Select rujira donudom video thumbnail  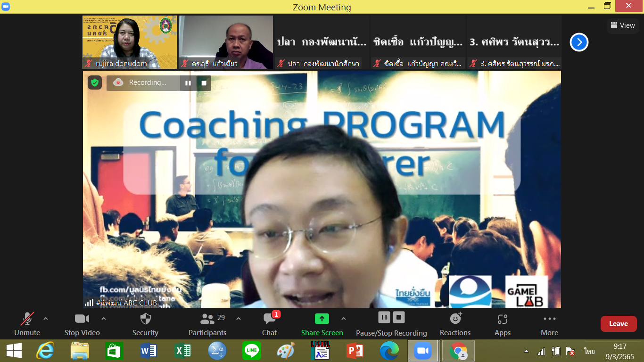[130, 42]
